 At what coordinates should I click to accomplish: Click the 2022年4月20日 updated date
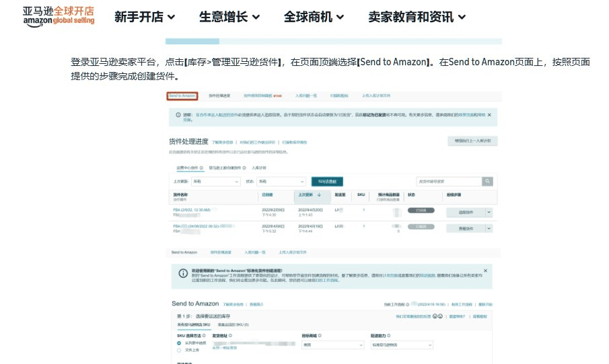pos(310,210)
